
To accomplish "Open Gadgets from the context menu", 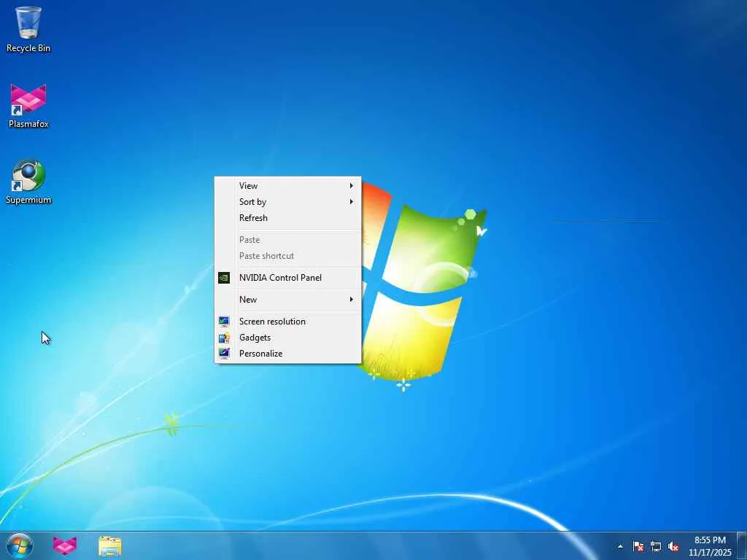I will (287, 338).
